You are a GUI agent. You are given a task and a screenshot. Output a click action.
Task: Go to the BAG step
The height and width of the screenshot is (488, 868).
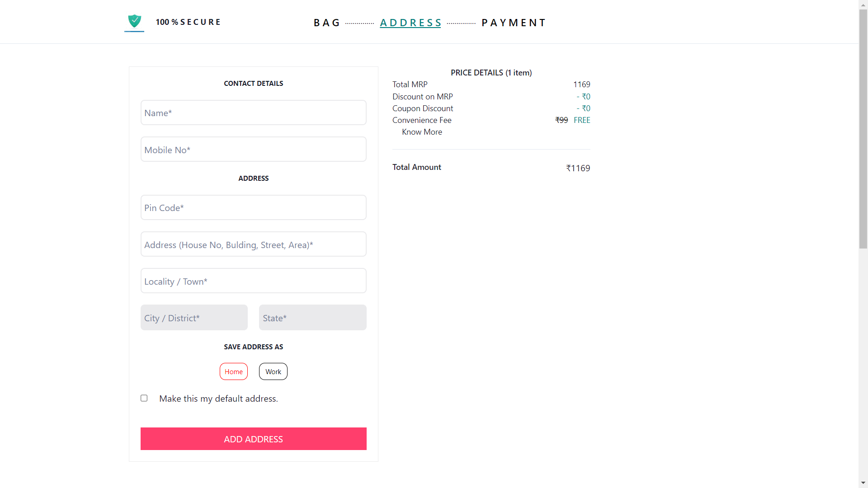326,23
